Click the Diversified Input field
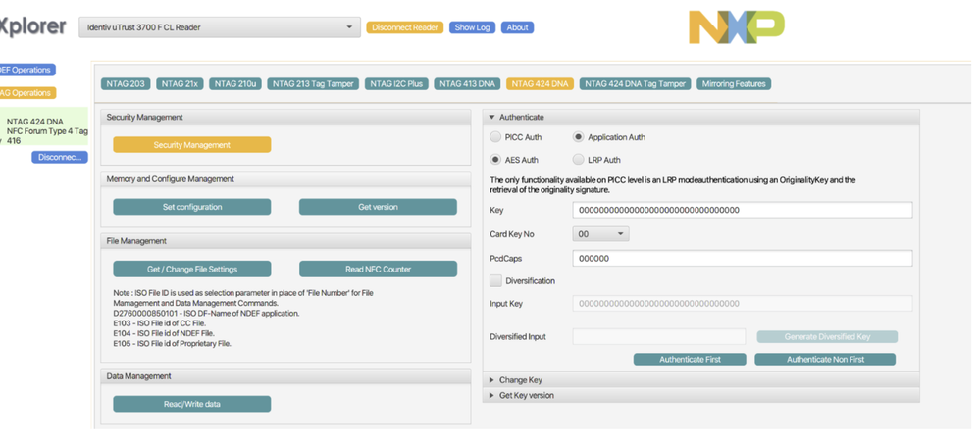The height and width of the screenshot is (445, 980). 659,336
